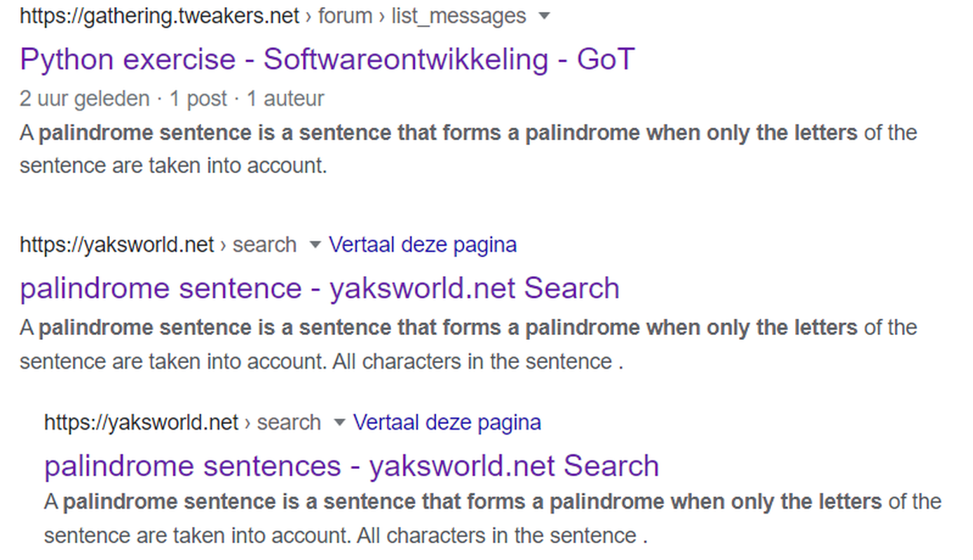Open "palindrome sentence - yaksworld.net Search" result
973x560 pixels.
(319, 289)
